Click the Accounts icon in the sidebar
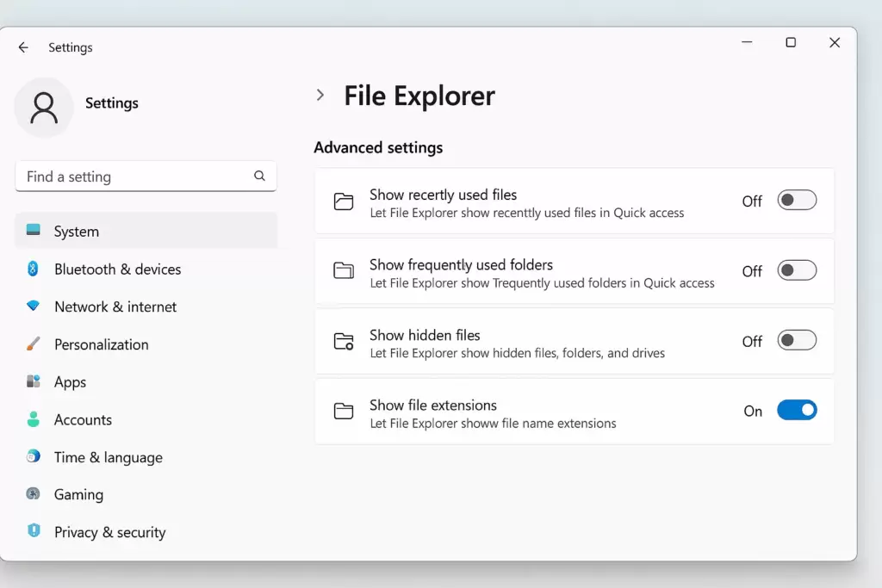882x588 pixels. (32, 419)
